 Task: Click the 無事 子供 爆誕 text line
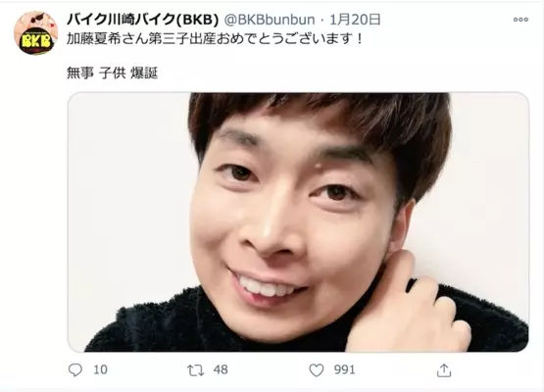point(112,73)
